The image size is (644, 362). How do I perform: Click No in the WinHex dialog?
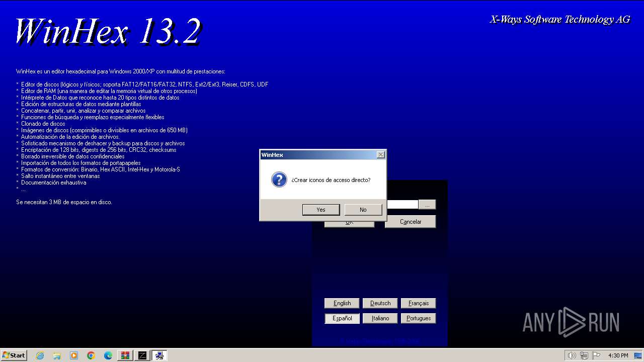[x=363, y=210]
